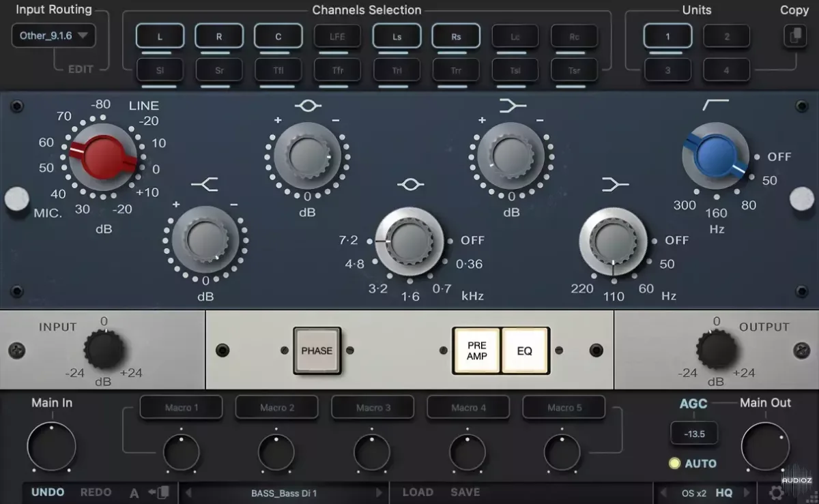Click the blue high-pass filter knob
Image resolution: width=819 pixels, height=504 pixels.
point(715,156)
